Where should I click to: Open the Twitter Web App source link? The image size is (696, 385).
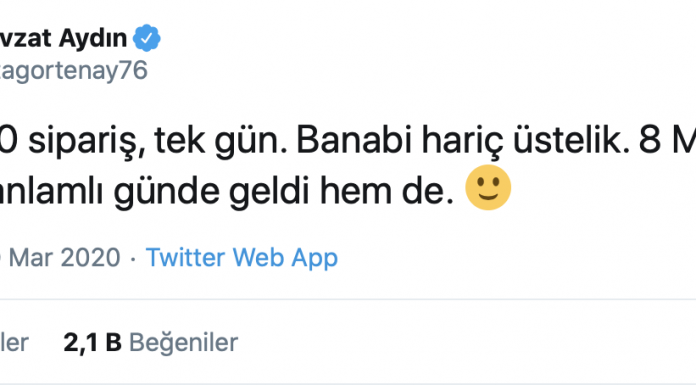pyautogui.click(x=242, y=258)
